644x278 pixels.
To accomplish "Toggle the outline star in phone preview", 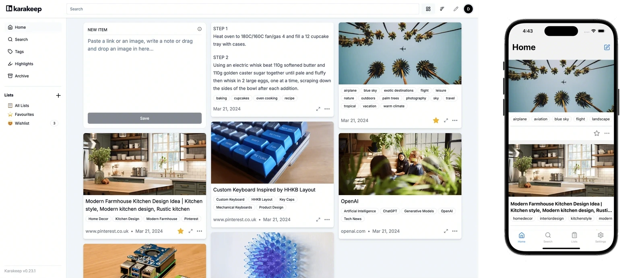I will (597, 133).
